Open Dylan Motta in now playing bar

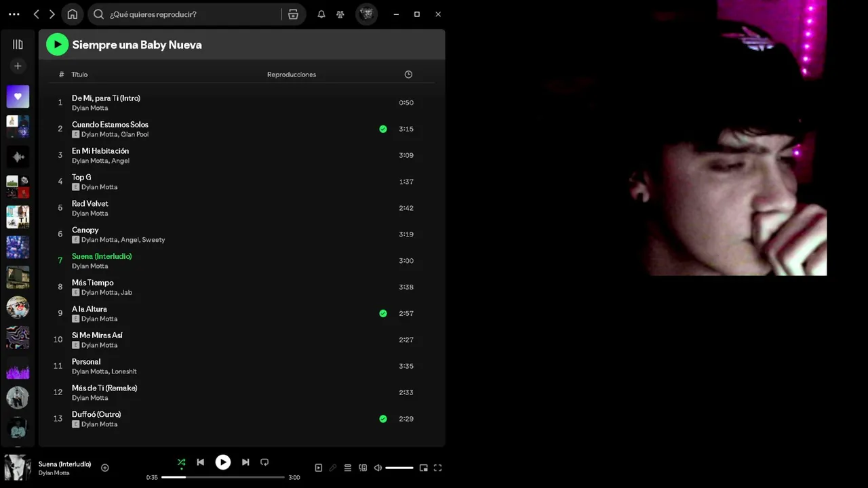tap(54, 473)
